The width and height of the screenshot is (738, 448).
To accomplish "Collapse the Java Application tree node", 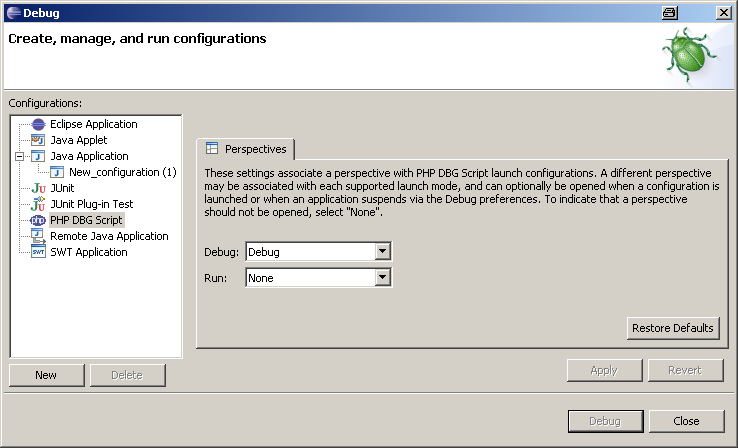I will pos(19,156).
